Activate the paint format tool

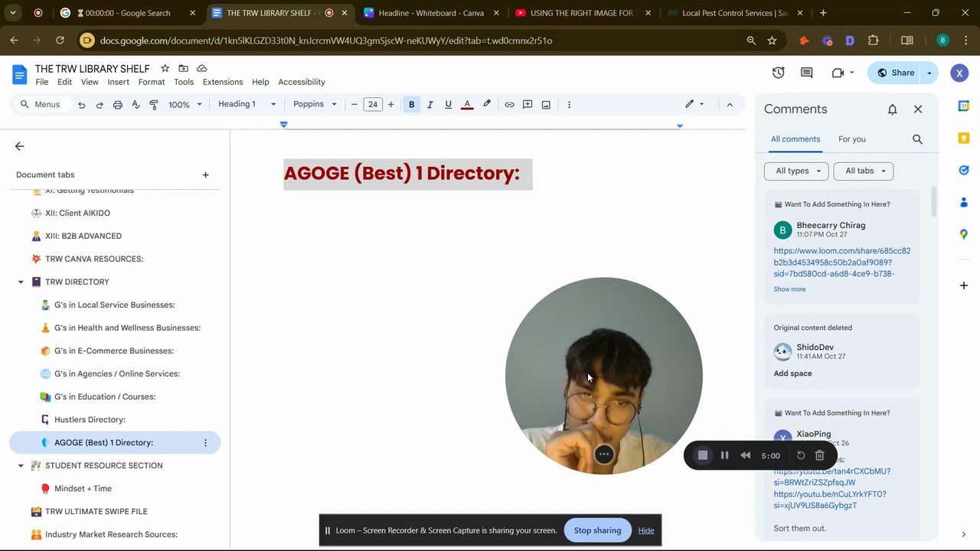tap(154, 105)
